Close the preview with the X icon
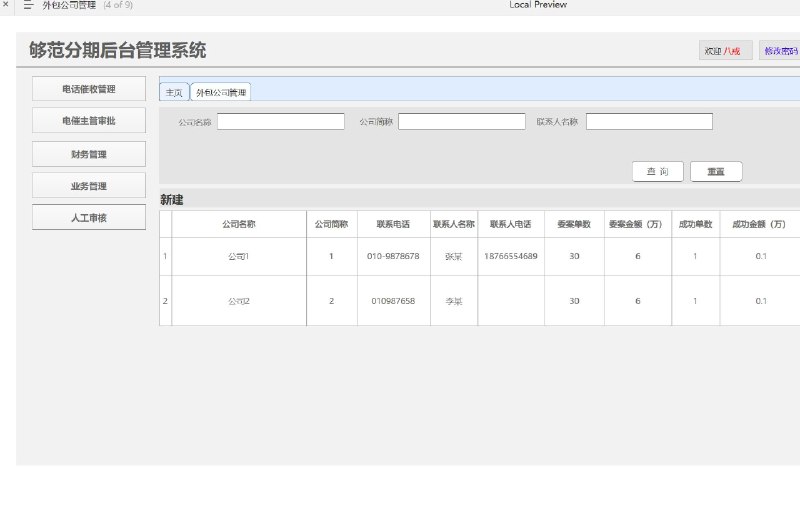Screen dimensions: 800x526 coord(6,4)
